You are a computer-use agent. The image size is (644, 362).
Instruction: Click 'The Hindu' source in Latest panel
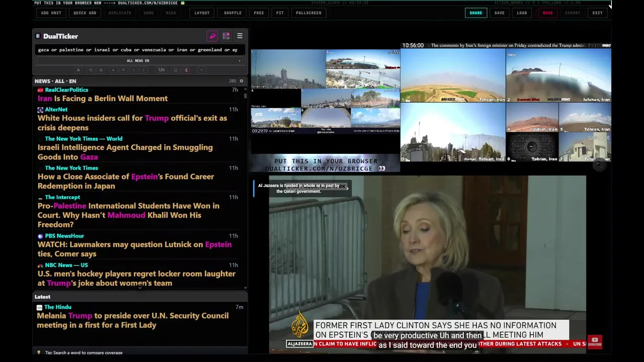[58, 307]
